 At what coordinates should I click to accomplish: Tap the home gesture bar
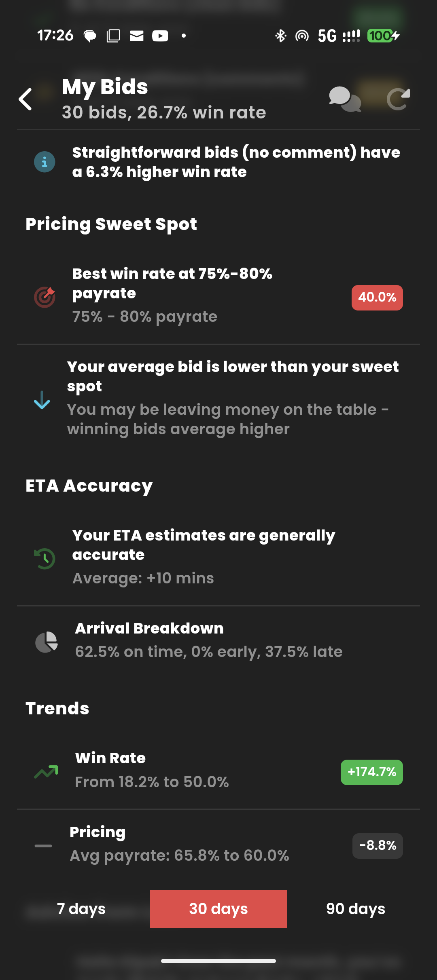(x=218, y=961)
